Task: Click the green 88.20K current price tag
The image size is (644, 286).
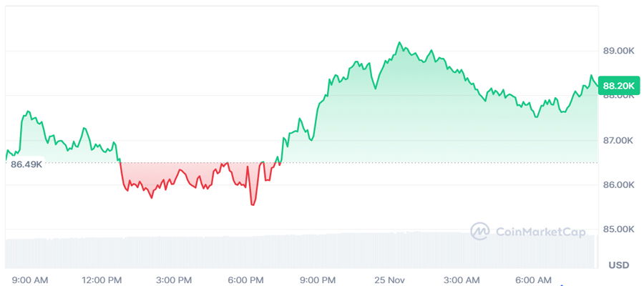Action: point(618,86)
